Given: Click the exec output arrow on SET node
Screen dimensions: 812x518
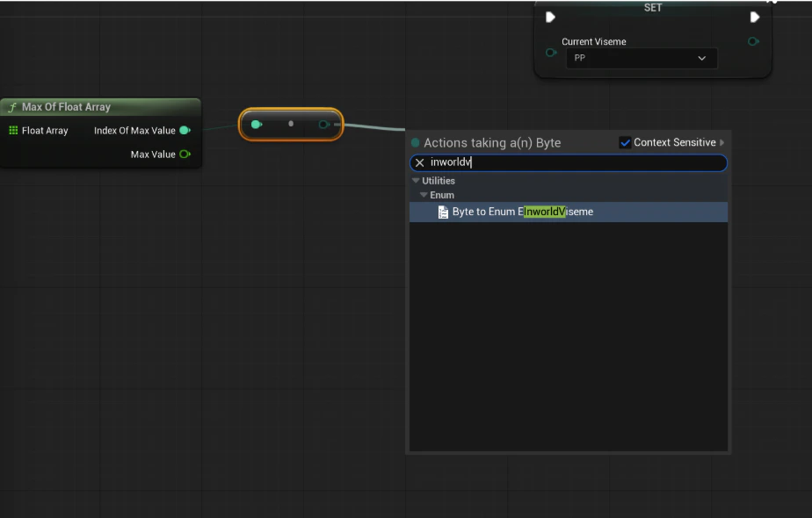Looking at the screenshot, I should click(754, 17).
